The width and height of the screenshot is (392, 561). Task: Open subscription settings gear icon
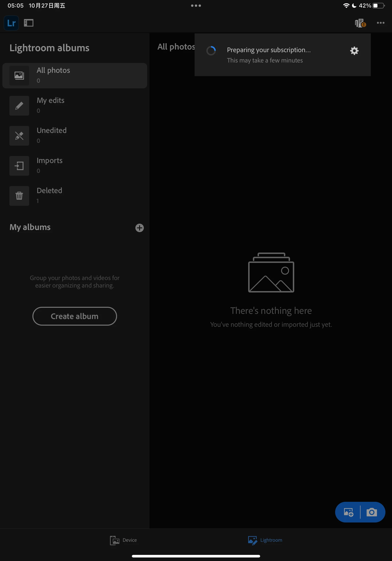(x=354, y=51)
